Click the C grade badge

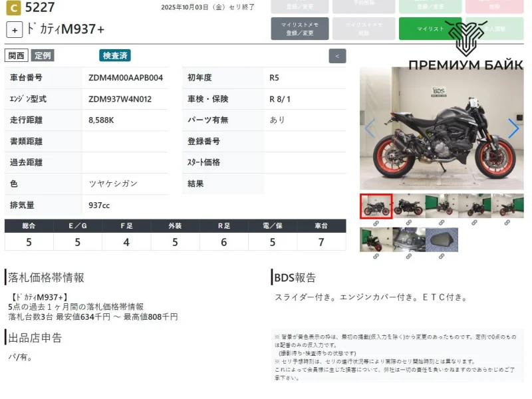[13, 8]
